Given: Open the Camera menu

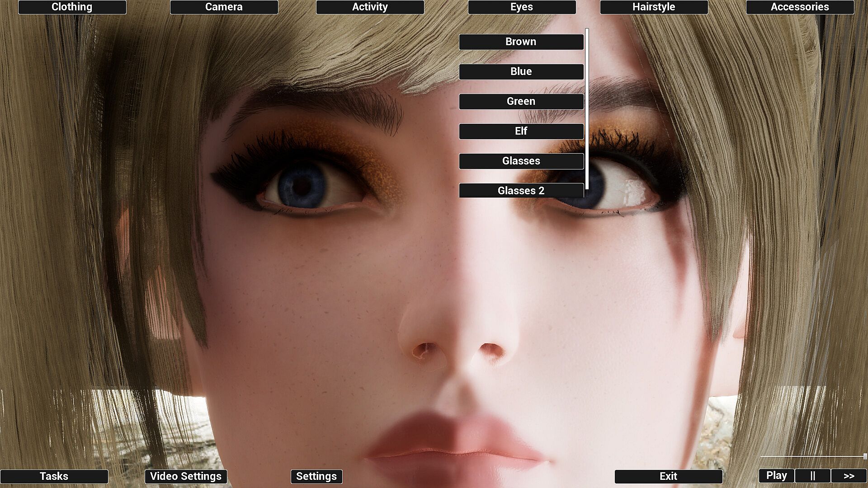Looking at the screenshot, I should point(224,7).
